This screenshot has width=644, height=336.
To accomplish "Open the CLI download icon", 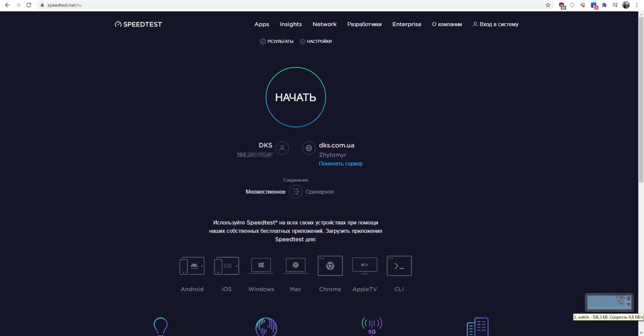I will [x=399, y=266].
